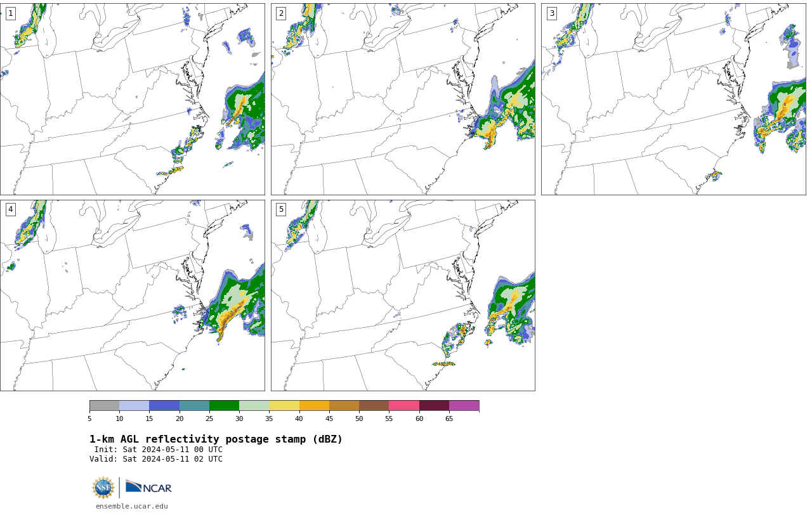Click the number label on panel 3
This screenshot has height=513, width=812.
pyautogui.click(x=552, y=13)
